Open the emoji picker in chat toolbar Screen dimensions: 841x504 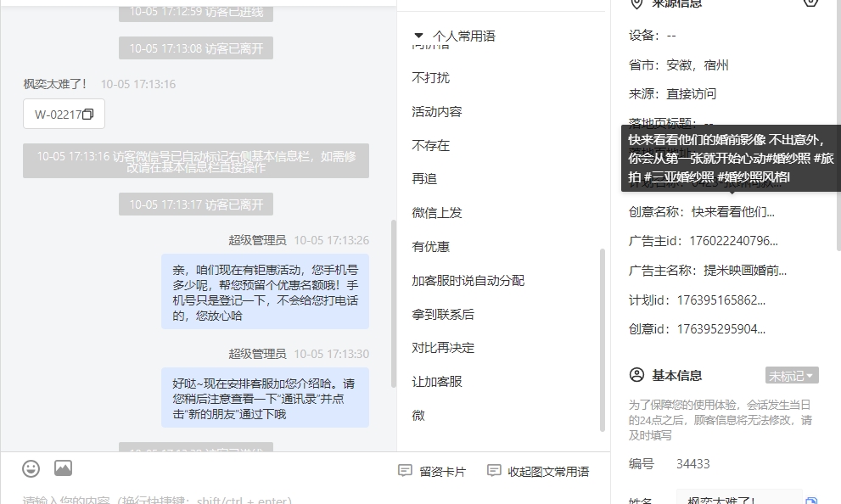tap(31, 468)
